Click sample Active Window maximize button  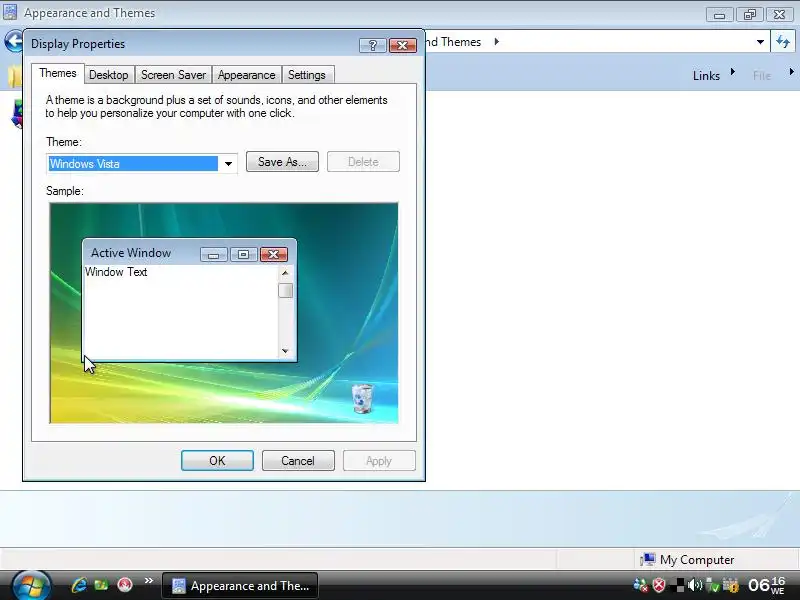[243, 254]
